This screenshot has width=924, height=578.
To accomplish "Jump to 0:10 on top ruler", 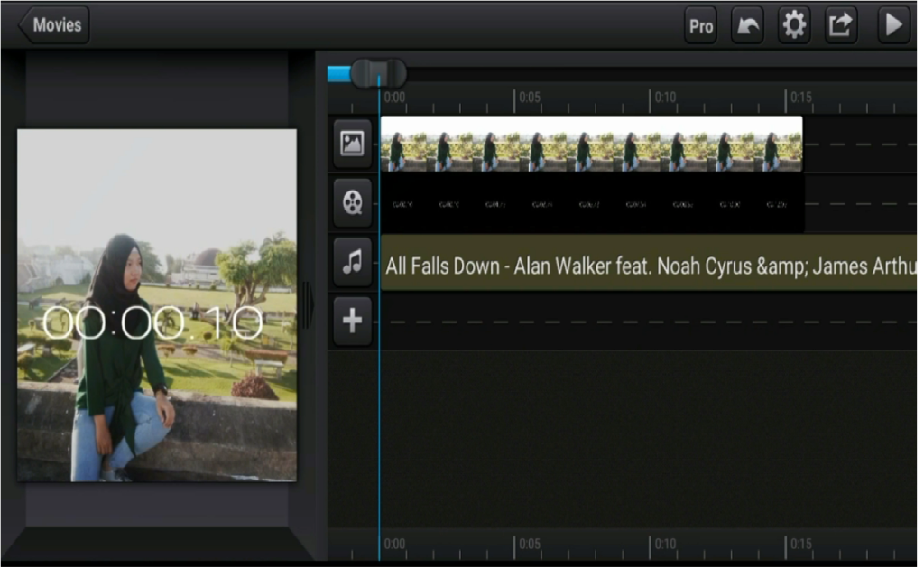I will tap(665, 98).
